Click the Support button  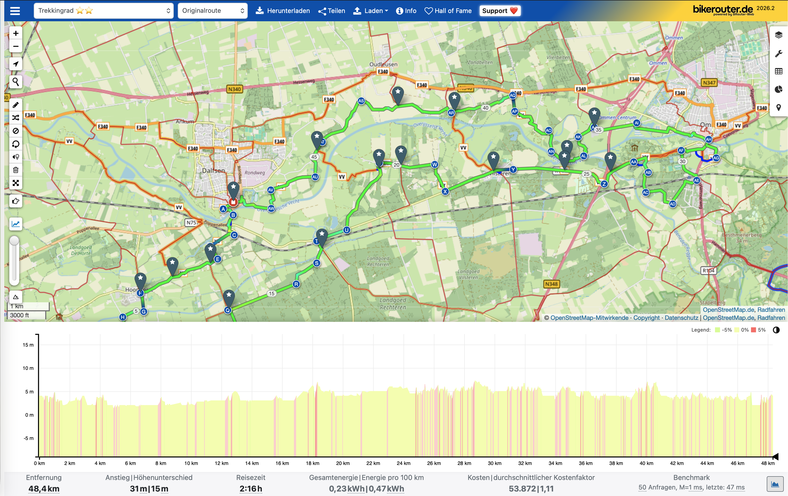[500, 10]
